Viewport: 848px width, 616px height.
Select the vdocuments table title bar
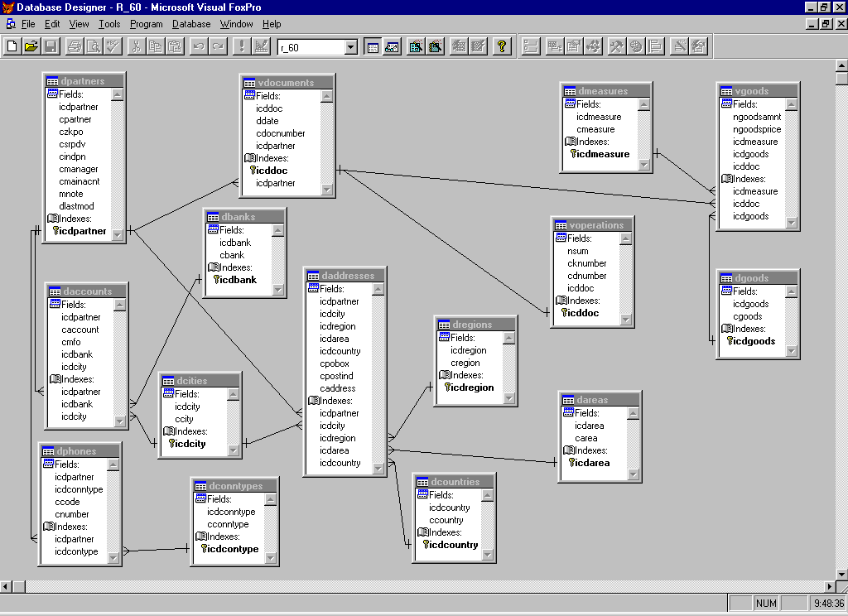point(287,83)
